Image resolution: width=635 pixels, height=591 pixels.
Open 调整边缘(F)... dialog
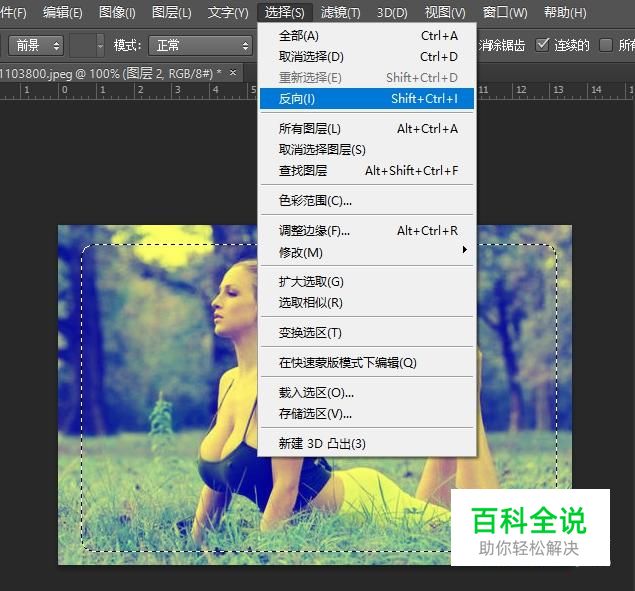click(367, 231)
